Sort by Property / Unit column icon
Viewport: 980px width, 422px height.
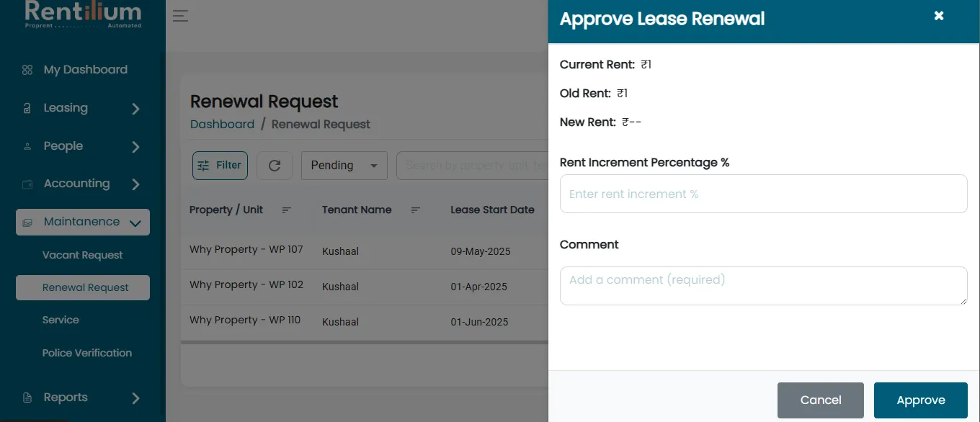click(287, 210)
